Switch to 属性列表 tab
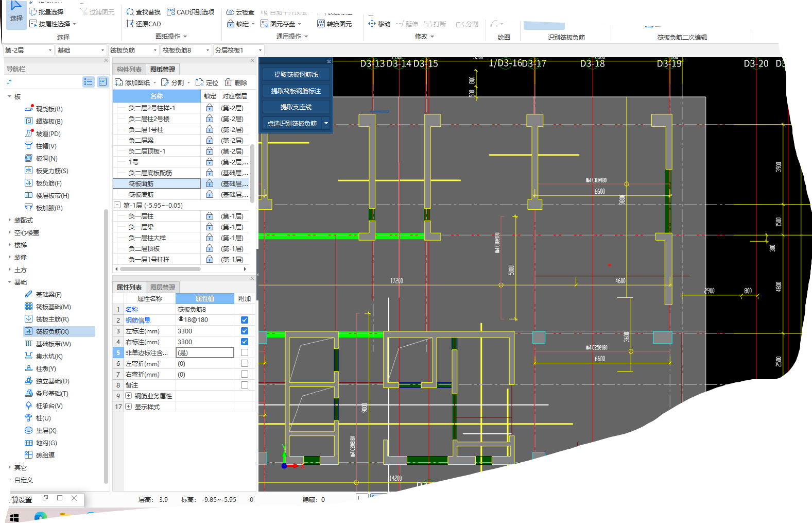 (x=129, y=287)
